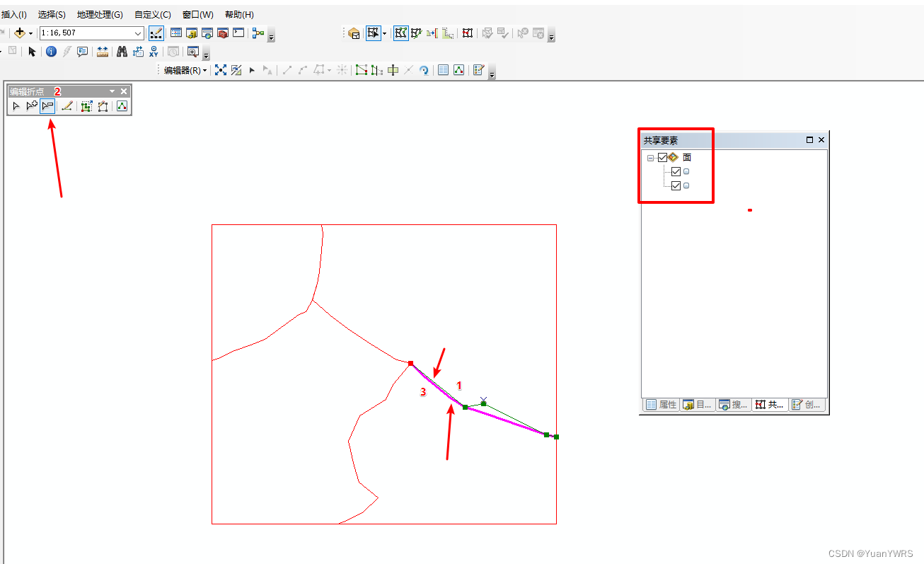Open the Table of Contents window icon

[176, 33]
